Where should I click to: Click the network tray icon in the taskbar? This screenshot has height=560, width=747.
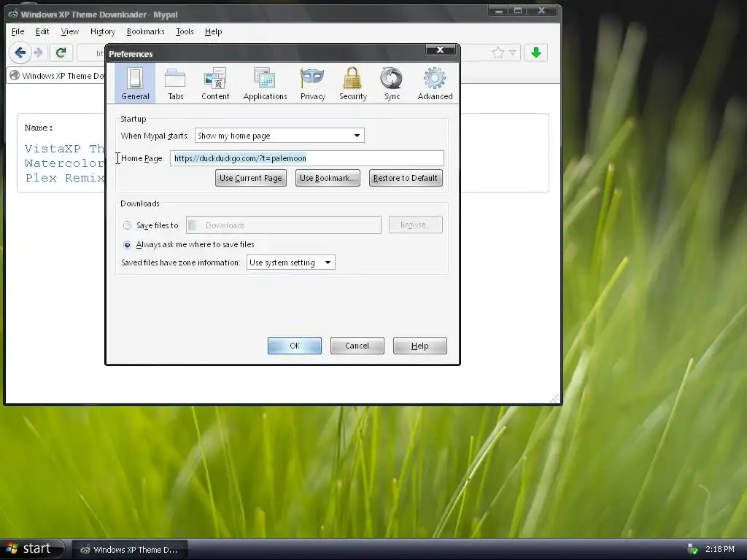coord(692,549)
